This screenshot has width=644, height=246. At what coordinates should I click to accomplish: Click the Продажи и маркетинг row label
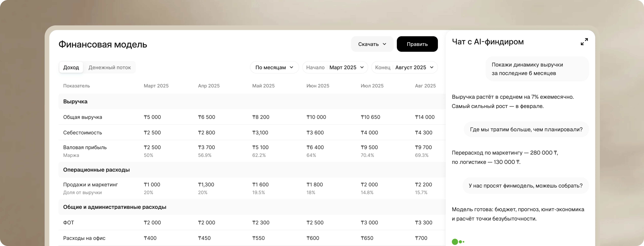click(x=90, y=185)
